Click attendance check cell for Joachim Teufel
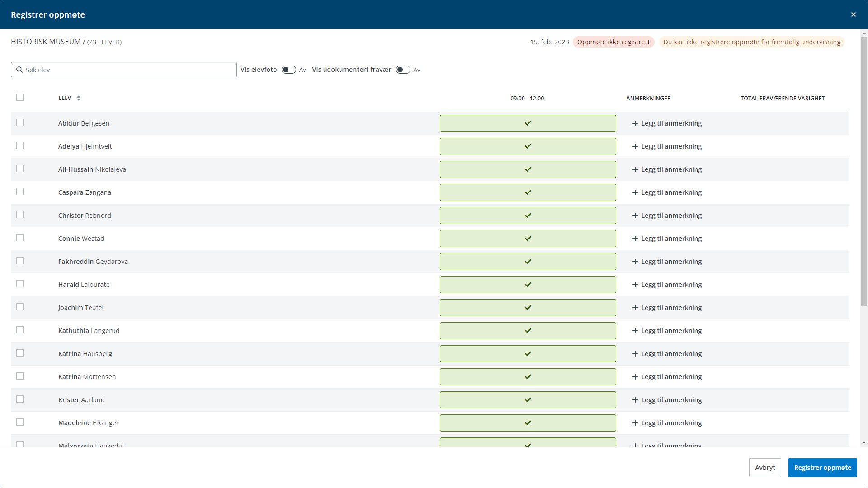This screenshot has width=868, height=488. (x=528, y=308)
